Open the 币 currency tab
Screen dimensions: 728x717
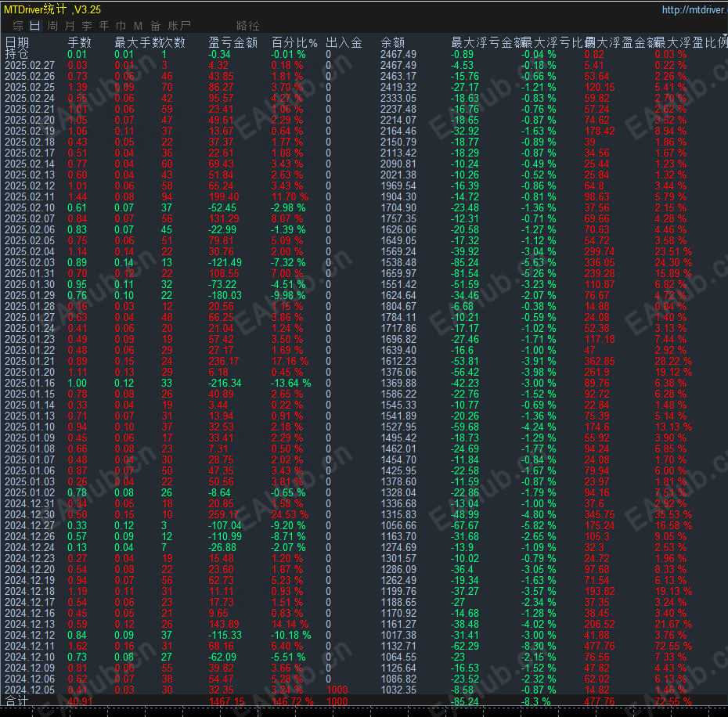pos(121,26)
